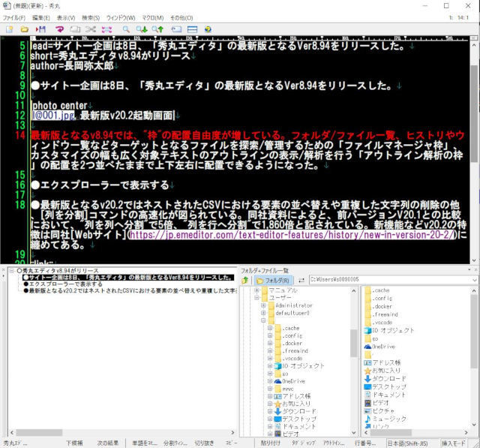The image size is (480, 448).
Task: Open the マクロ(M) menu
Action: pos(153,18)
